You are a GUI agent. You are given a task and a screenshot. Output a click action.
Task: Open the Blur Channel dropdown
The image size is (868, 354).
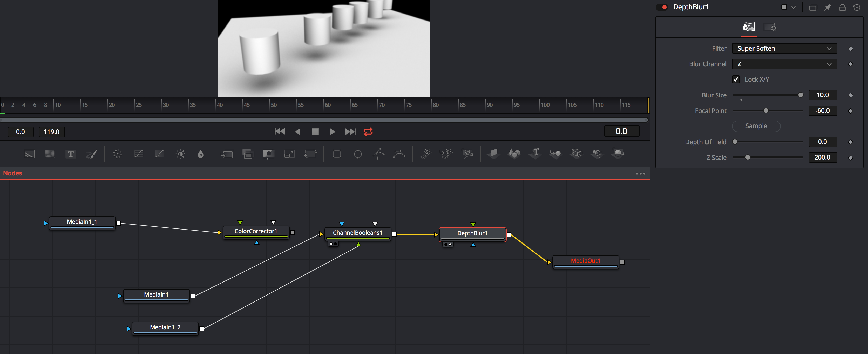(784, 64)
